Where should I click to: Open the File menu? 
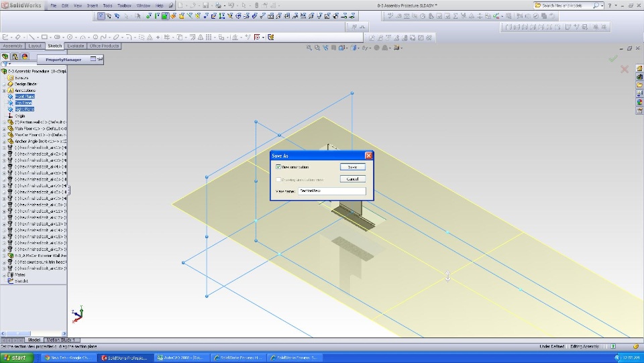tap(54, 6)
